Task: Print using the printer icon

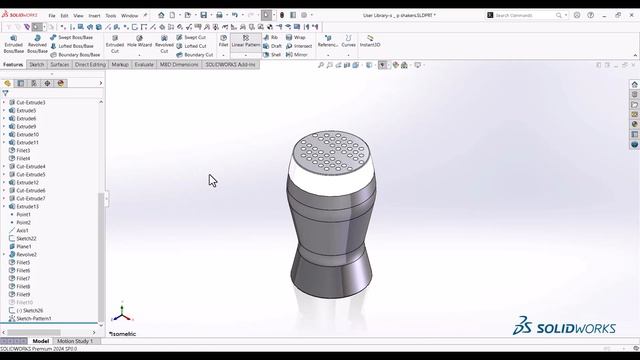Action: 219,15
